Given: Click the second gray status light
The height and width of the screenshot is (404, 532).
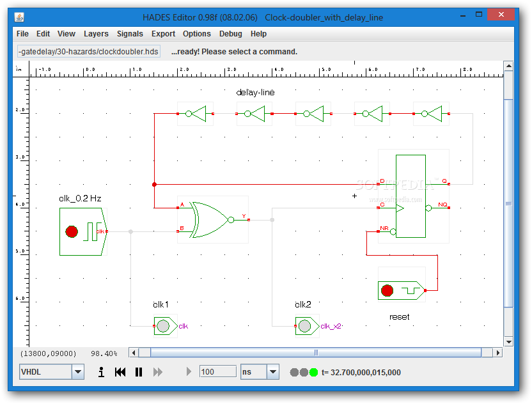Looking at the screenshot, I should 304,373.
